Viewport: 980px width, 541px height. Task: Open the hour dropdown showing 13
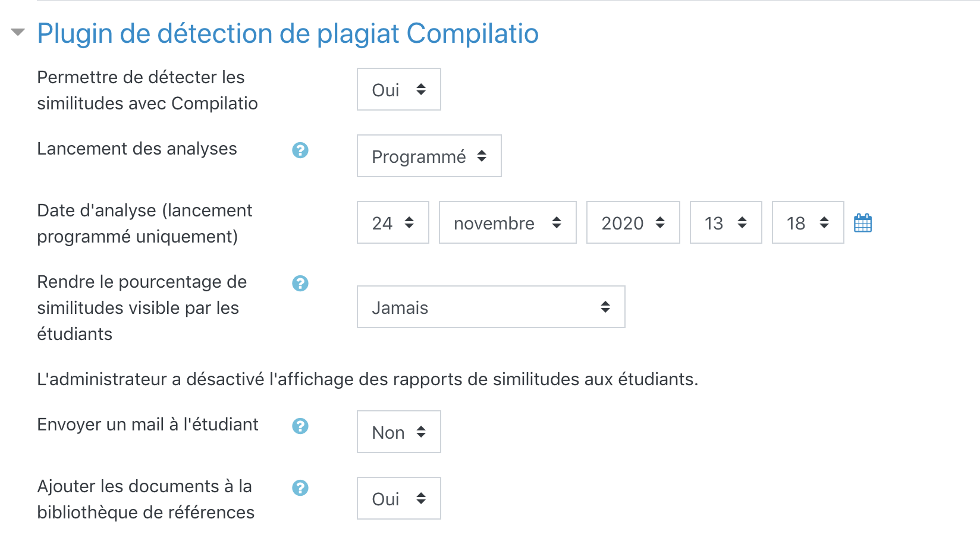point(725,223)
